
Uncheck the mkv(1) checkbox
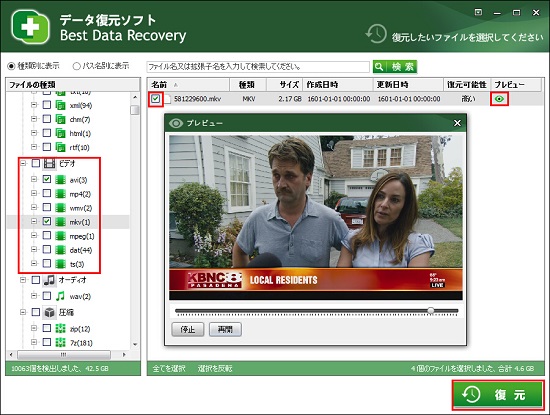click(x=47, y=221)
